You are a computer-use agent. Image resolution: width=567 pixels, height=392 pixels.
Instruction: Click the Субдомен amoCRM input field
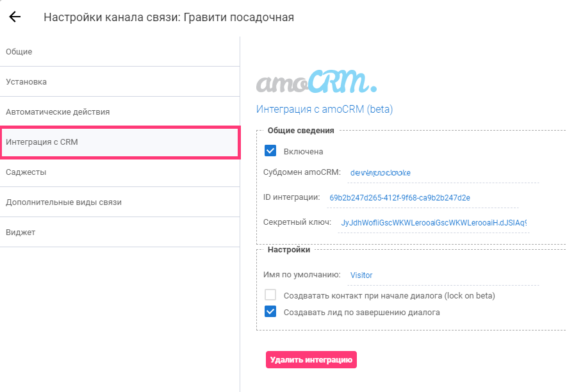pos(442,173)
